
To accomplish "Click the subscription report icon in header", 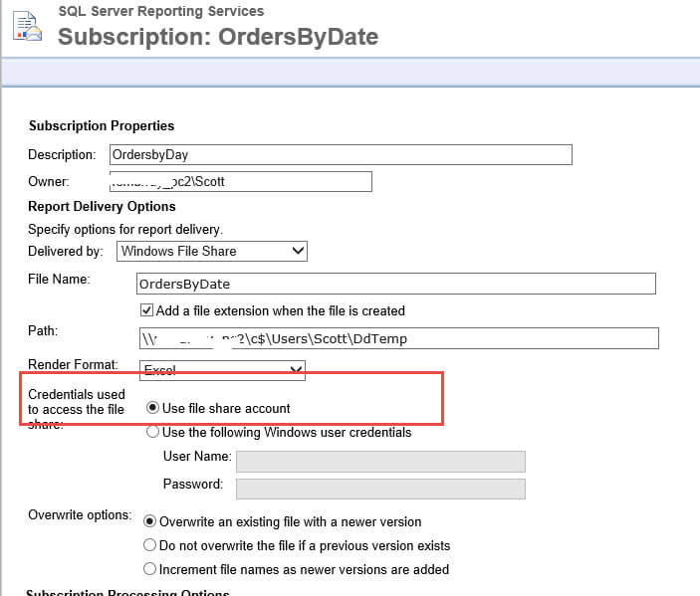I will click(x=27, y=26).
